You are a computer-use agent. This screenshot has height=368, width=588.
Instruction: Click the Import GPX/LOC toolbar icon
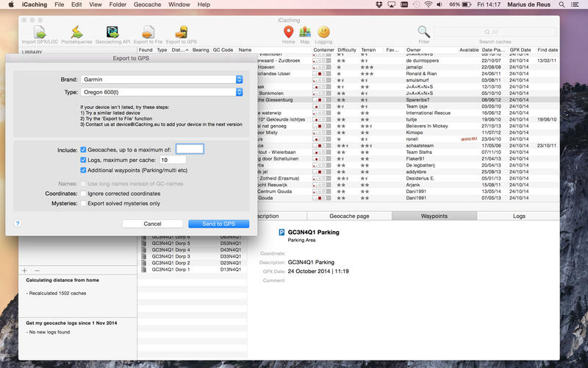tap(40, 32)
